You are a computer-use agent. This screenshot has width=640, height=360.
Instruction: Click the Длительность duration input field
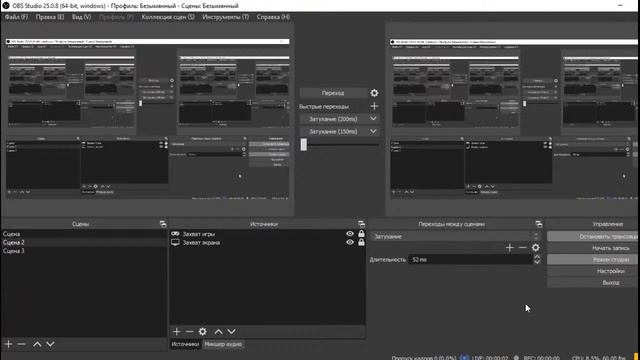pyautogui.click(x=470, y=260)
